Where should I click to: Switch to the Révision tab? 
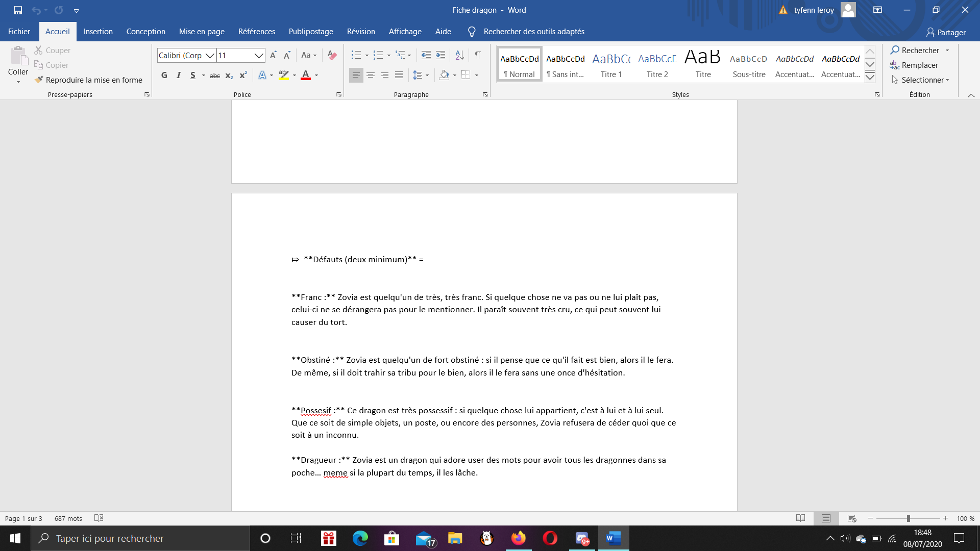point(361,32)
